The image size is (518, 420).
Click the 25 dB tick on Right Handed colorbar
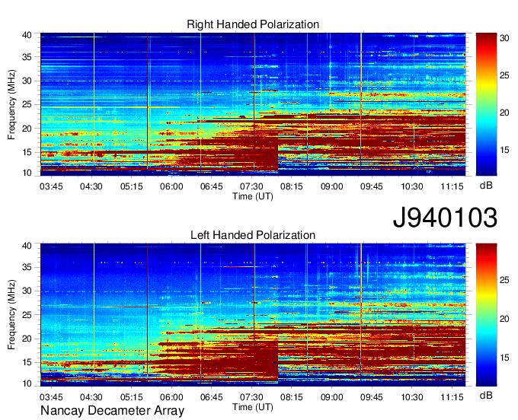tap(504, 75)
